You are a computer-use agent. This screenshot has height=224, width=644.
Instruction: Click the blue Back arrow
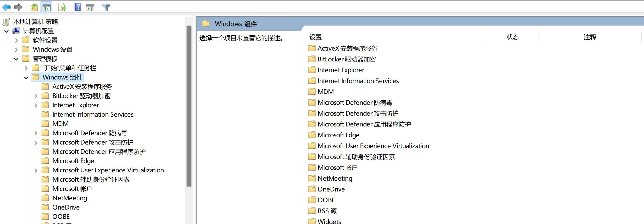pos(6,7)
